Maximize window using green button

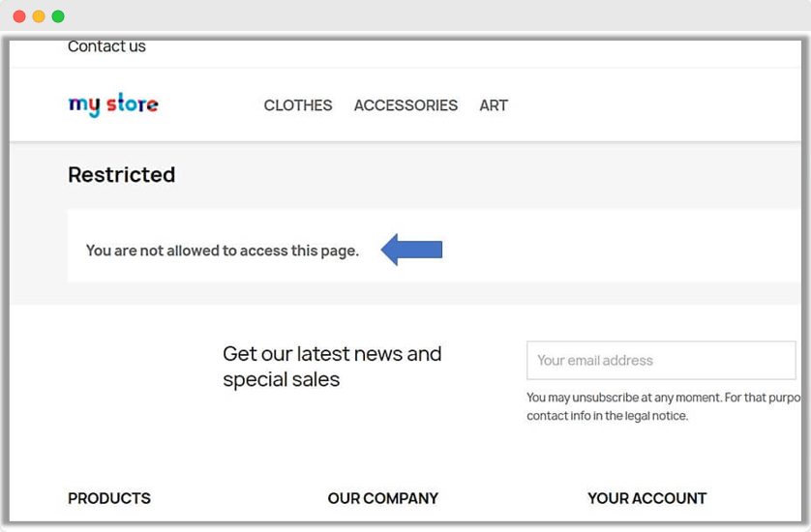point(58,16)
